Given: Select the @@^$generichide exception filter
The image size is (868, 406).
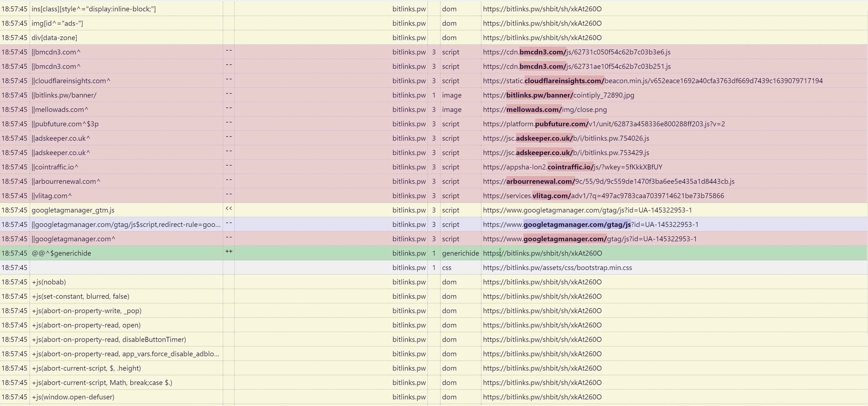Looking at the screenshot, I should tap(61, 253).
